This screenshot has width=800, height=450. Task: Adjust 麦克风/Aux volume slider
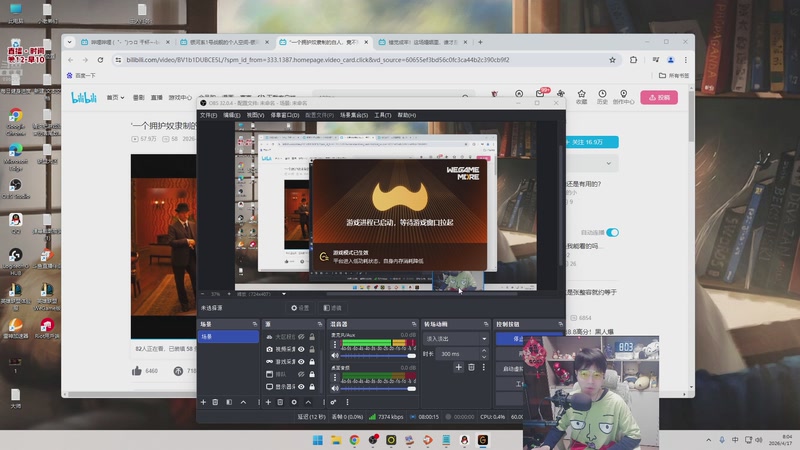378,356
